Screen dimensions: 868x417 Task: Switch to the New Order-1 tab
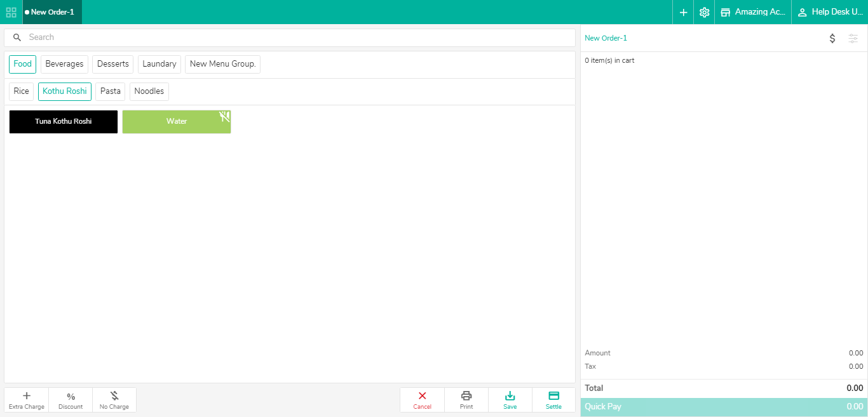click(52, 12)
